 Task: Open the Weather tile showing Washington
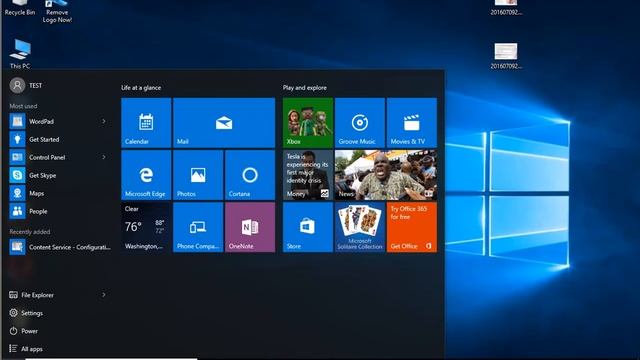click(146, 227)
